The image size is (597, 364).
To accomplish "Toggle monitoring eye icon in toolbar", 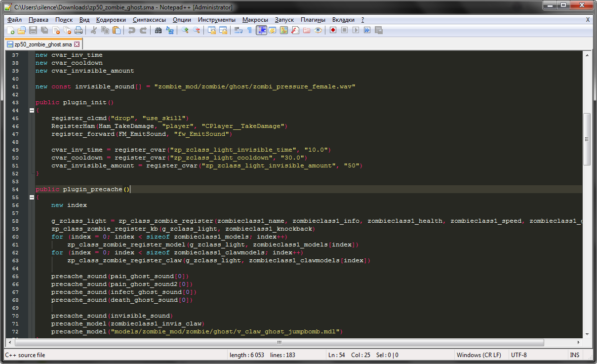I will coord(318,30).
